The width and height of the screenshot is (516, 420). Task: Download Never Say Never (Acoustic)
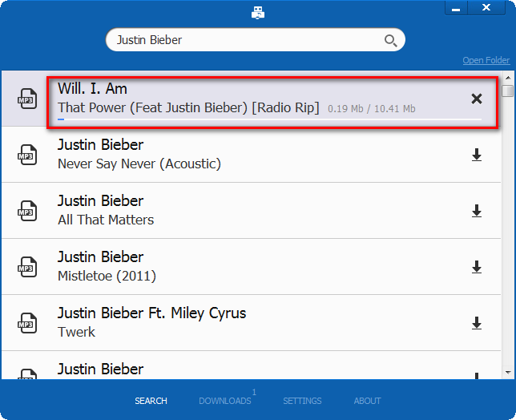[477, 155]
